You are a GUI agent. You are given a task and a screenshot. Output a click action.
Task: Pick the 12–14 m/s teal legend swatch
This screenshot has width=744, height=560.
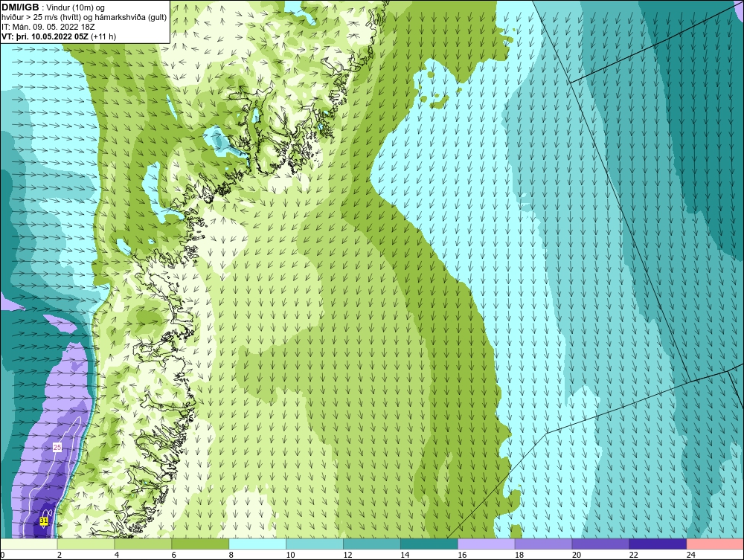pyautogui.click(x=371, y=544)
